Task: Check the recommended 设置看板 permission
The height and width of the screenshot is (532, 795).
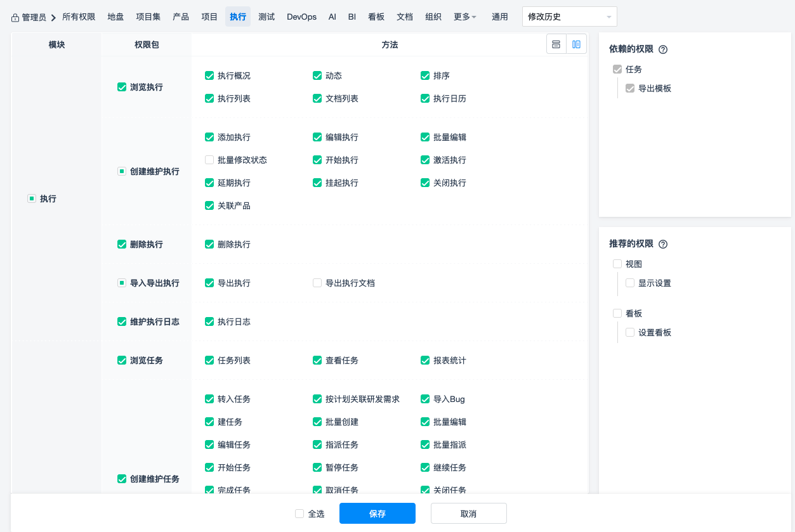Action: tap(630, 332)
